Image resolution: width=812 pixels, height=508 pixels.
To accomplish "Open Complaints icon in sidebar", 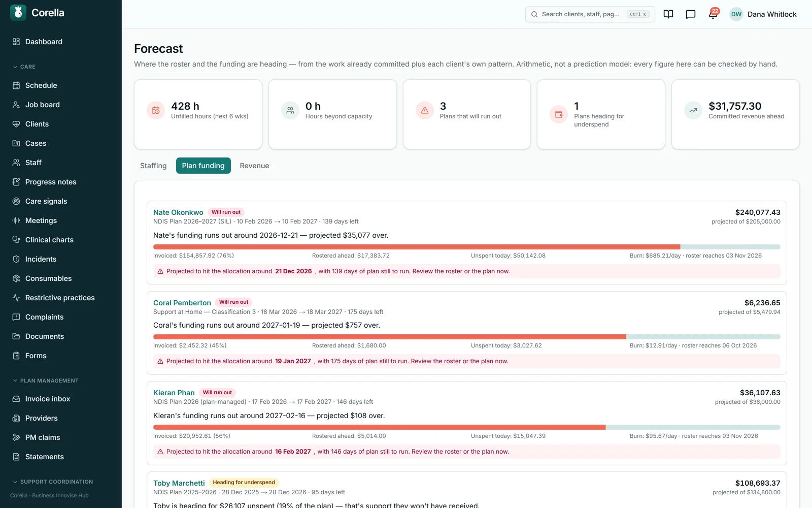I will pos(16,317).
